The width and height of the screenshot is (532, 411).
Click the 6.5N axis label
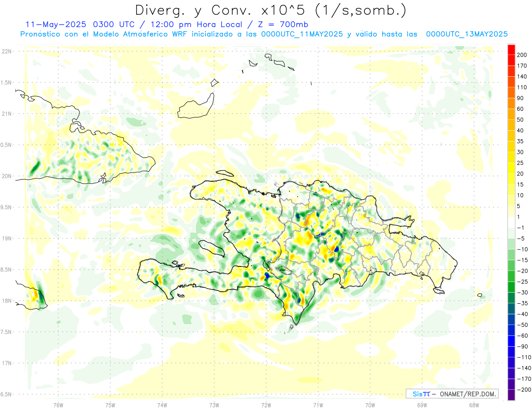click(x=7, y=394)
